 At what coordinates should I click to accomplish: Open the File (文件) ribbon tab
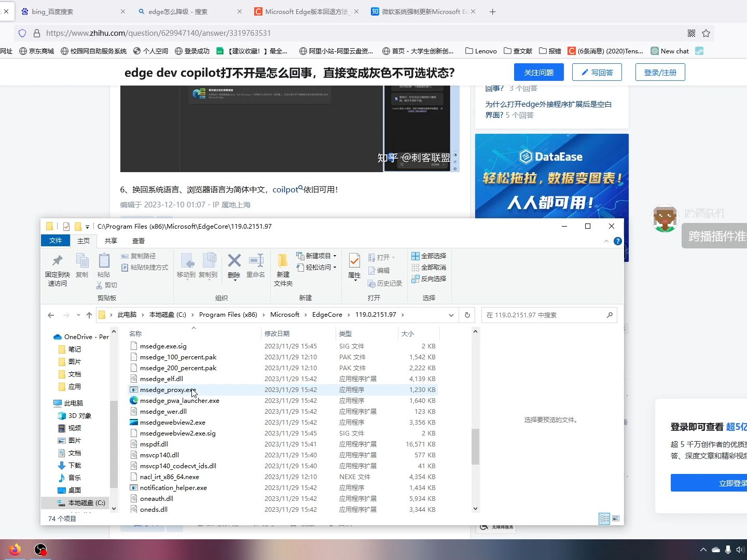pyautogui.click(x=56, y=241)
